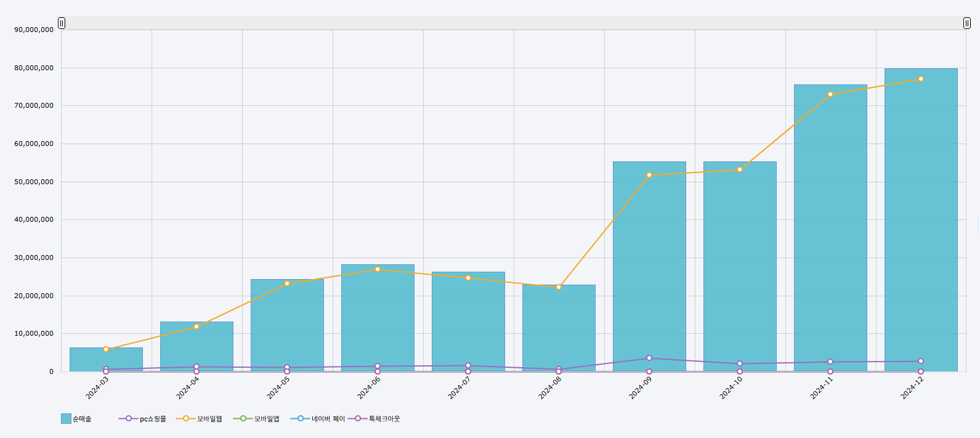This screenshot has width=980, height=438.
Task: Click the 모바일웹 point for 2024-04
Action: point(196,326)
